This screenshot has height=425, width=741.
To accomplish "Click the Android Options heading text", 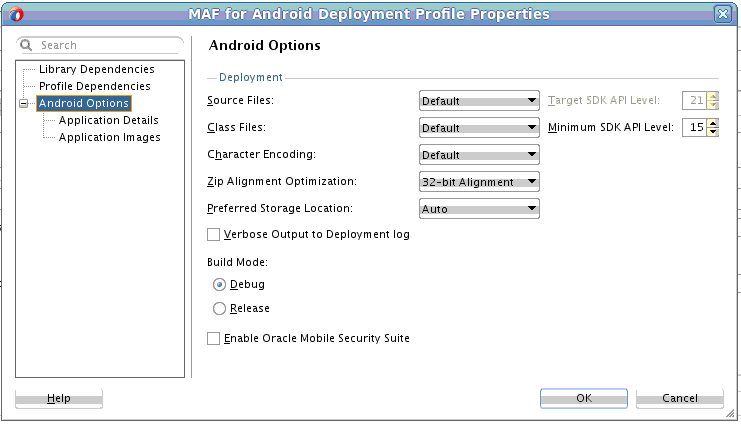I will [x=265, y=45].
